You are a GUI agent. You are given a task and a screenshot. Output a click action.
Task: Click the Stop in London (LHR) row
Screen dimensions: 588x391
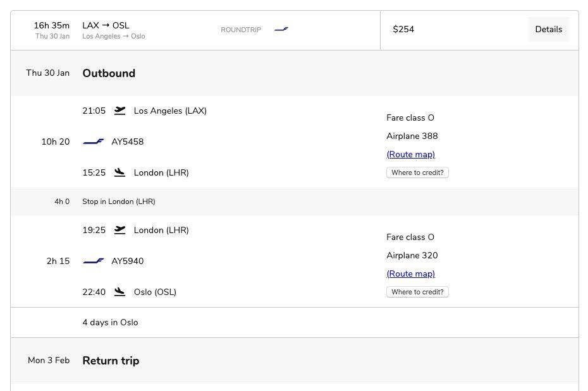point(119,202)
